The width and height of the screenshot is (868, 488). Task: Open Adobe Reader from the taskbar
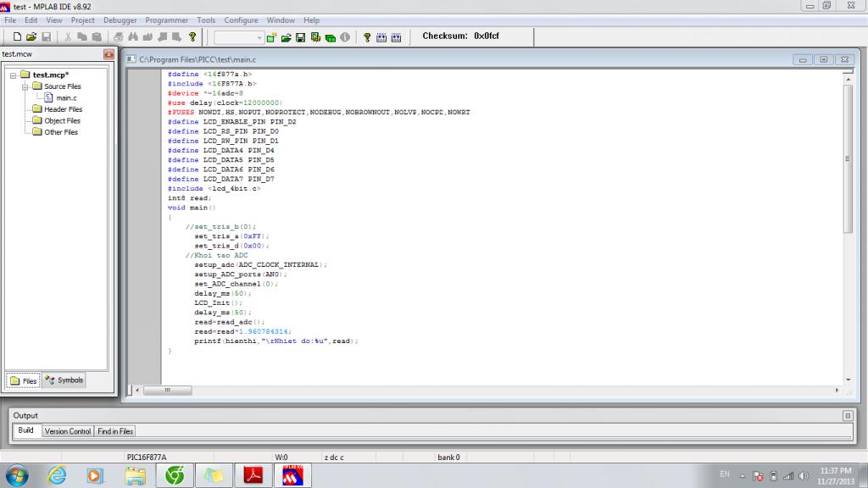[253, 475]
